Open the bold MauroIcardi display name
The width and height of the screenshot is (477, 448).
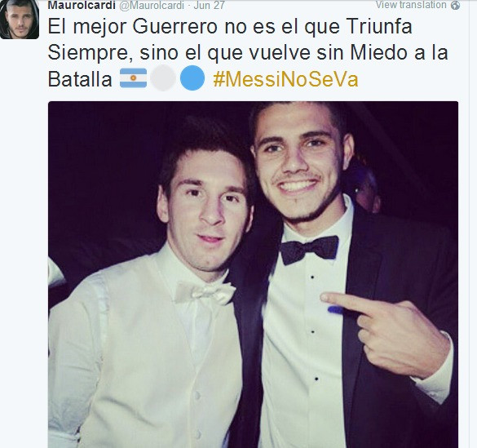point(82,5)
